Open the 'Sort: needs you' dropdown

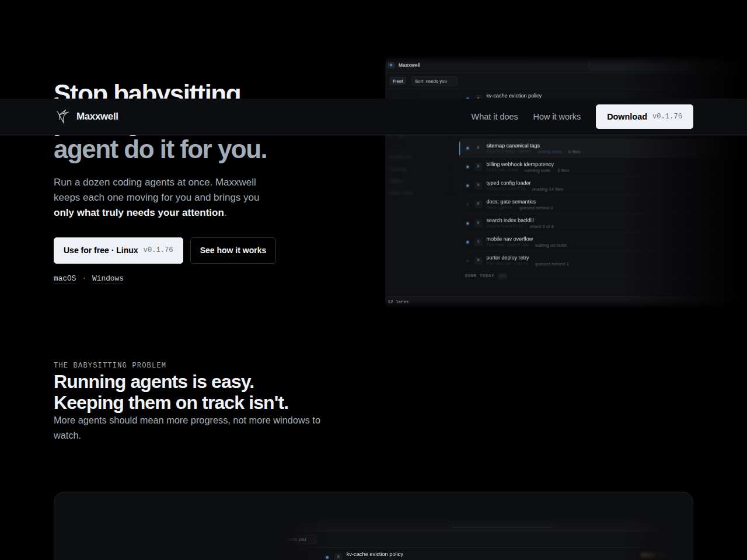[x=434, y=81]
